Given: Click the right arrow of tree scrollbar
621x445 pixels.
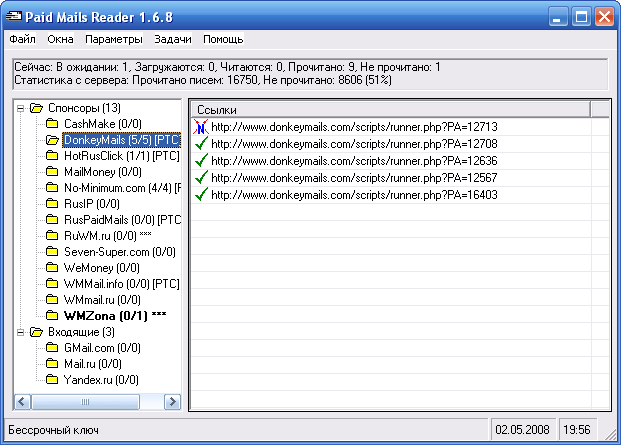Looking at the screenshot, I should click(172, 402).
